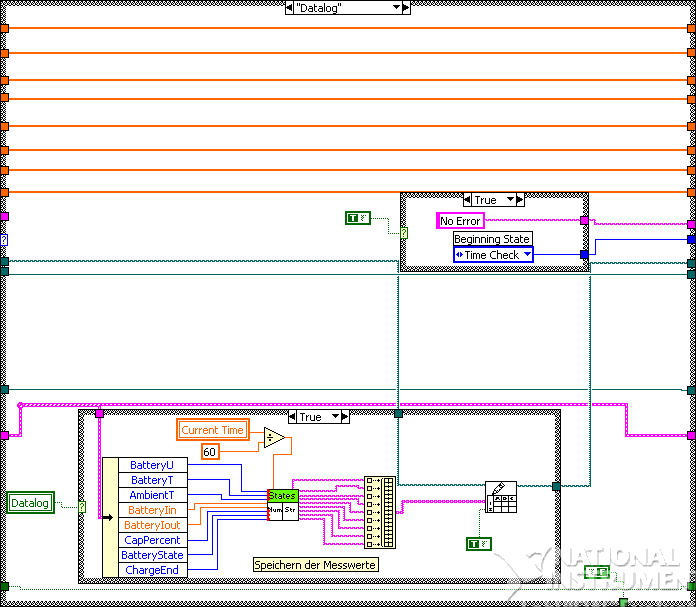The image size is (696, 607).
Task: Select BatteryState element in unbundle node
Action: coord(152,555)
